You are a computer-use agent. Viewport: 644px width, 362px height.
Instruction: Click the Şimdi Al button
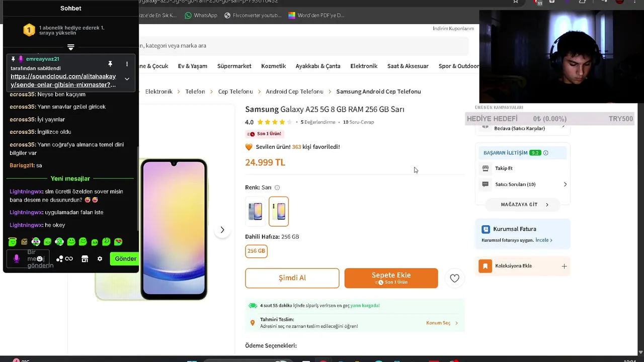click(x=292, y=278)
